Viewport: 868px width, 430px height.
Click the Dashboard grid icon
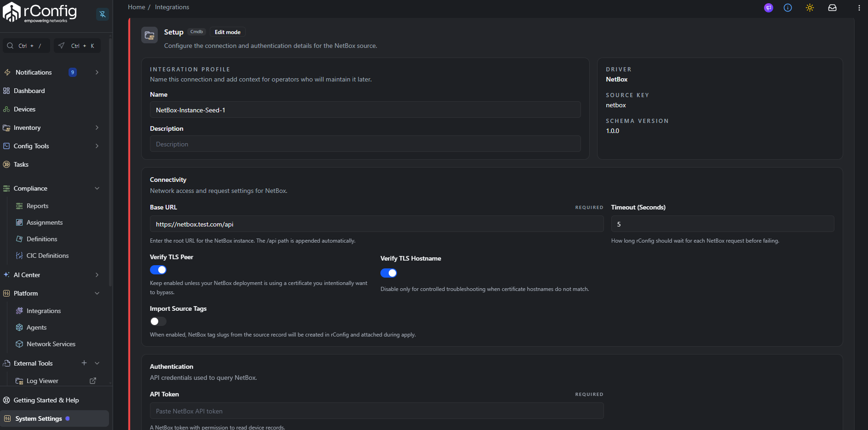[6, 91]
